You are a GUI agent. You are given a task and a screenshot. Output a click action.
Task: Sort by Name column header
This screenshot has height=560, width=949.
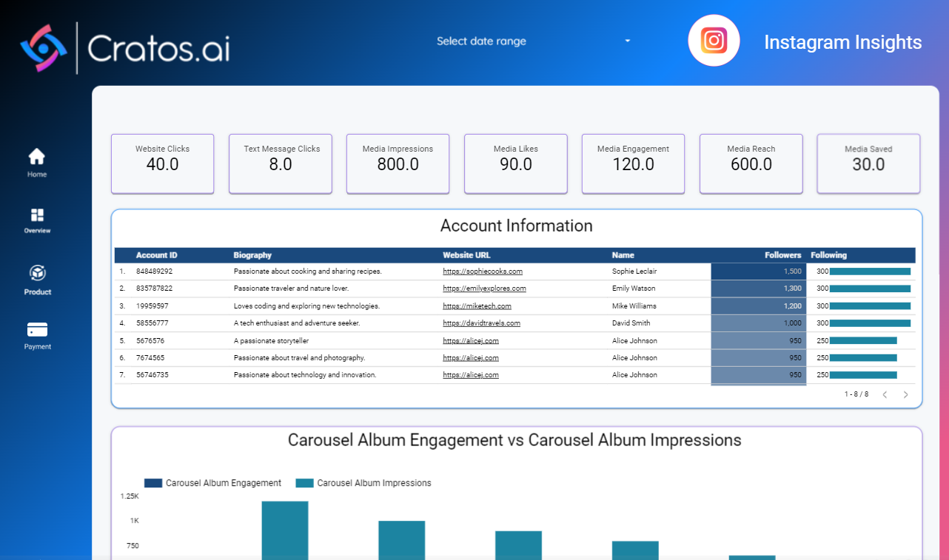tap(623, 255)
